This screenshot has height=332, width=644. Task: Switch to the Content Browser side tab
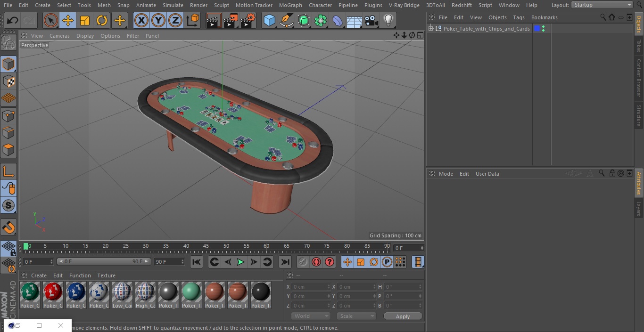coord(639,78)
